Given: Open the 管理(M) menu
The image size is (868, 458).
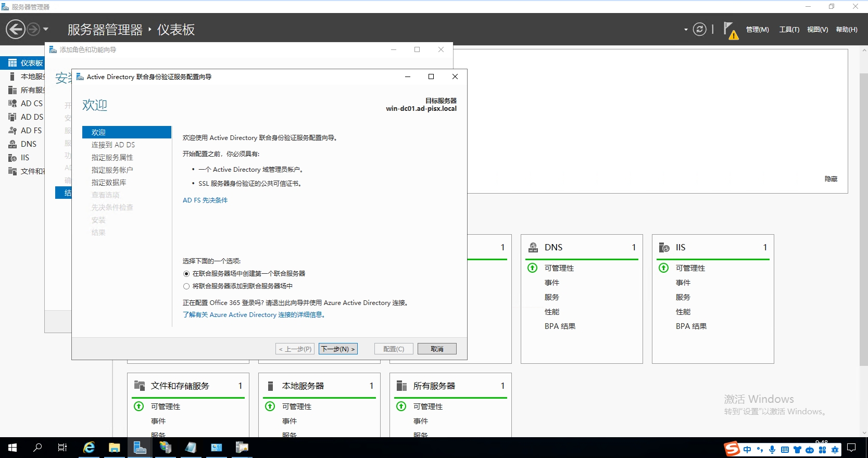Looking at the screenshot, I should point(757,30).
